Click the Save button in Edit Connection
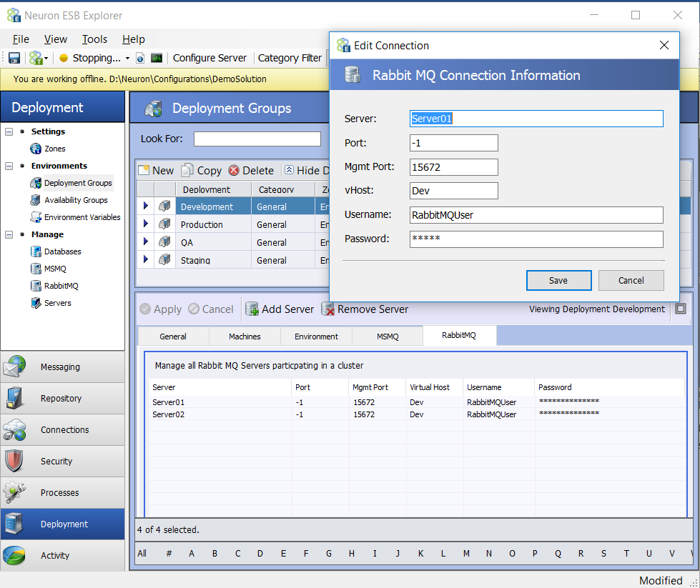This screenshot has height=588, width=700. [558, 280]
